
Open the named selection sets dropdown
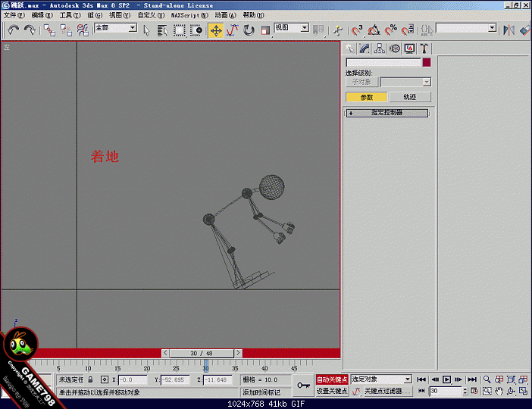pyautogui.click(x=467, y=28)
